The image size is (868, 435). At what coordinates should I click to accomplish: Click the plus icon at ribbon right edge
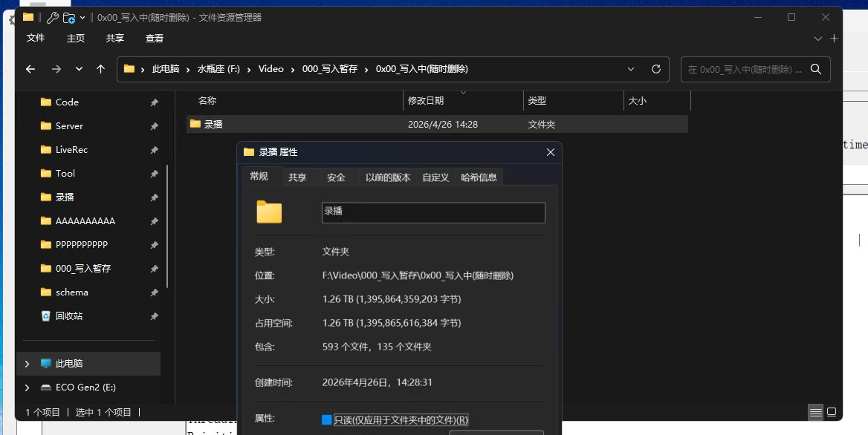835,39
